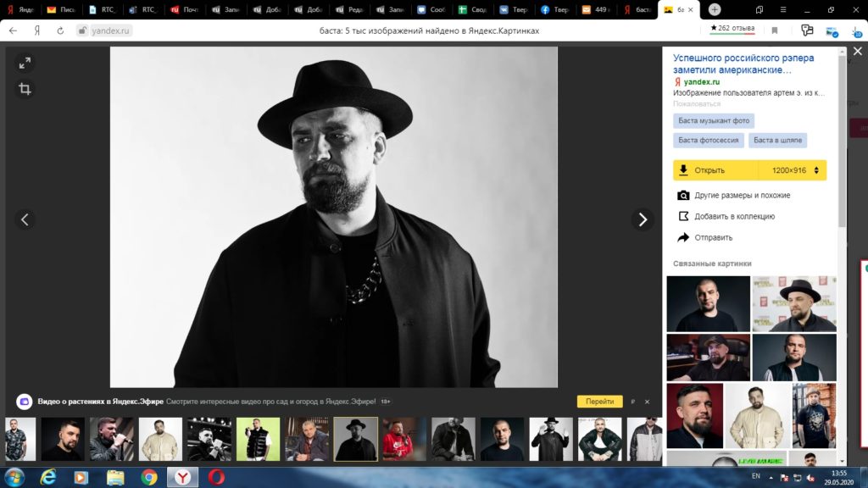Click Другие размеры и похожие
Image resolution: width=868 pixels, height=488 pixels.
[742, 196]
